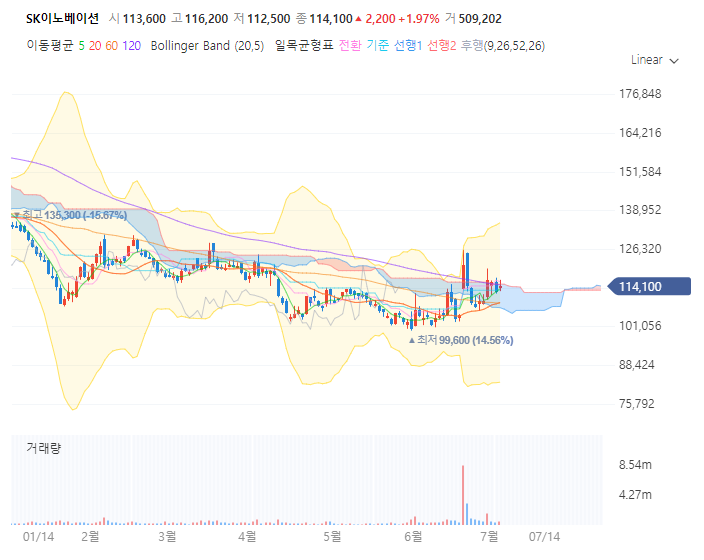The image size is (704, 560).
Task: Click the 07/14 date axis label
Action: point(544,537)
